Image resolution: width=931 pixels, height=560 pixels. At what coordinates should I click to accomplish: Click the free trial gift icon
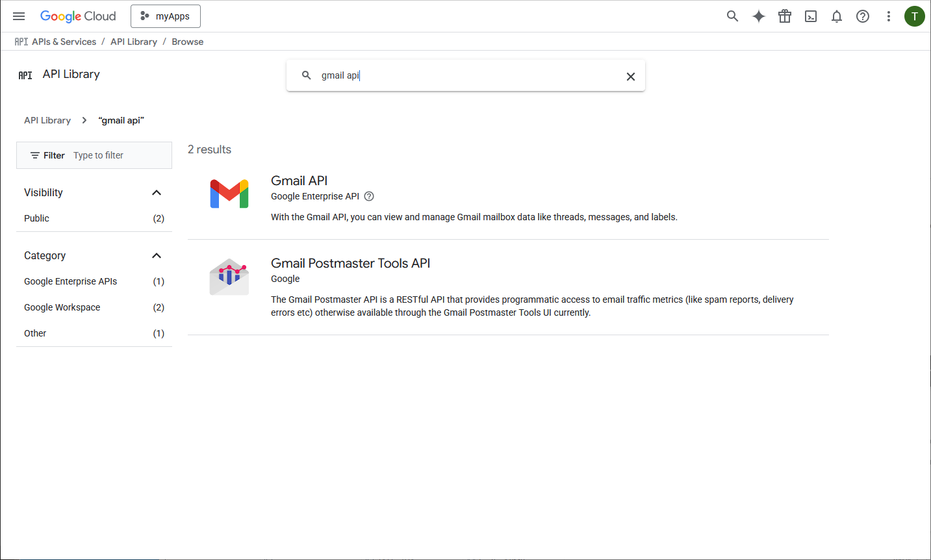pyautogui.click(x=785, y=16)
